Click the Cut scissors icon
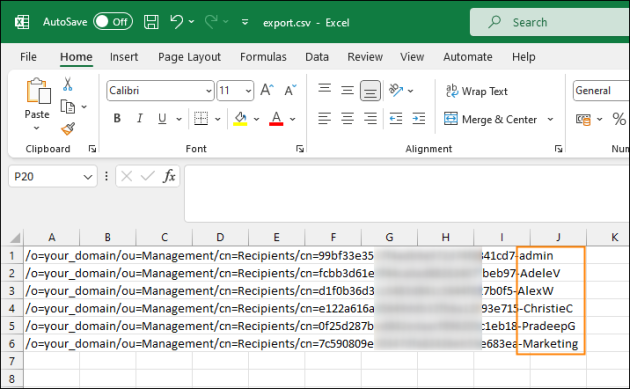The image size is (630, 389). pos(68,84)
